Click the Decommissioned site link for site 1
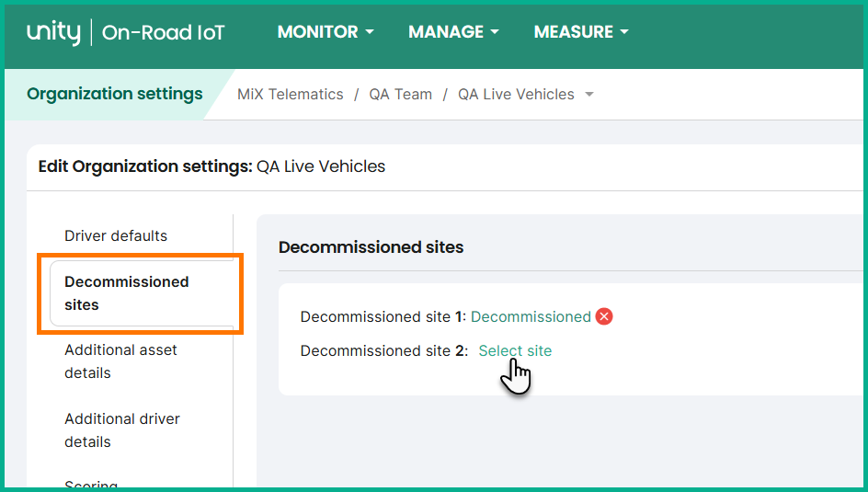This screenshot has height=492, width=868. (531, 316)
